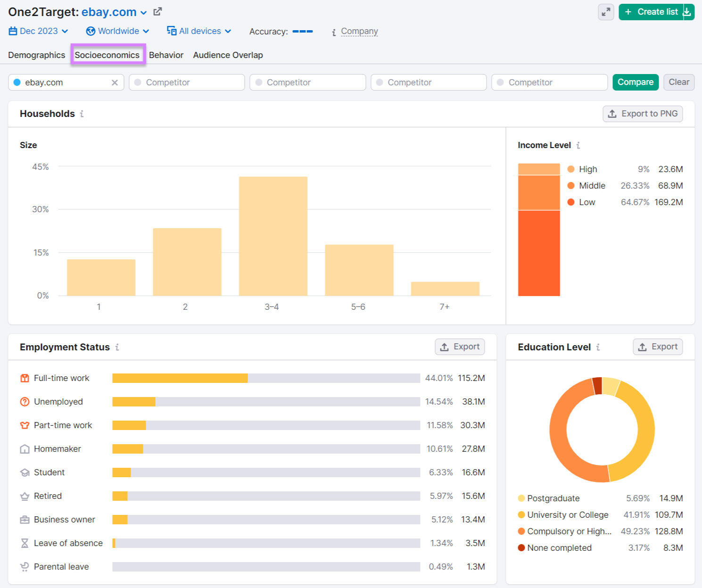Export the Households chart to PNG
Image resolution: width=702 pixels, height=588 pixels.
643,114
